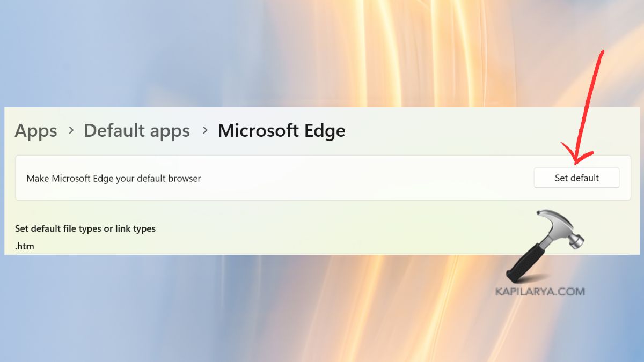This screenshot has height=362, width=644.
Task: Expand the .htm file type association
Action: pos(25,246)
